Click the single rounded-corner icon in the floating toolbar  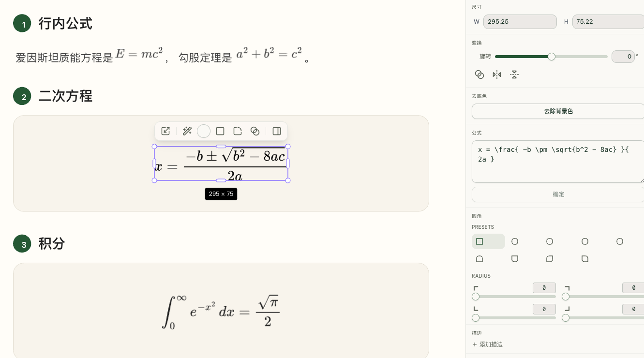[x=238, y=131]
